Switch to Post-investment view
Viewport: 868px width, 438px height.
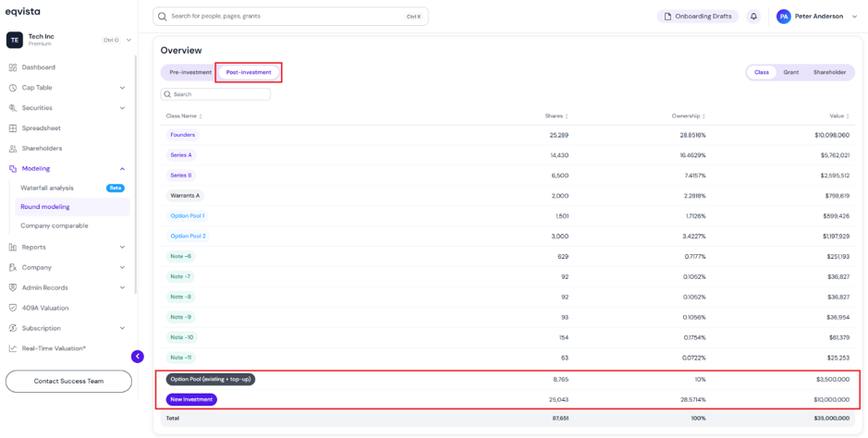point(249,72)
